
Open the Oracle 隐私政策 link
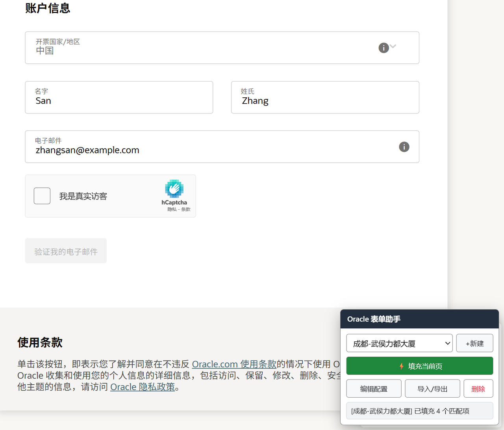143,387
